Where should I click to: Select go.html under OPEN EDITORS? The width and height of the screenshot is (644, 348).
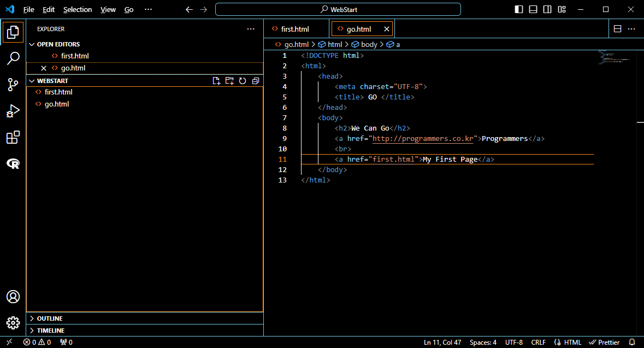pyautogui.click(x=145, y=68)
